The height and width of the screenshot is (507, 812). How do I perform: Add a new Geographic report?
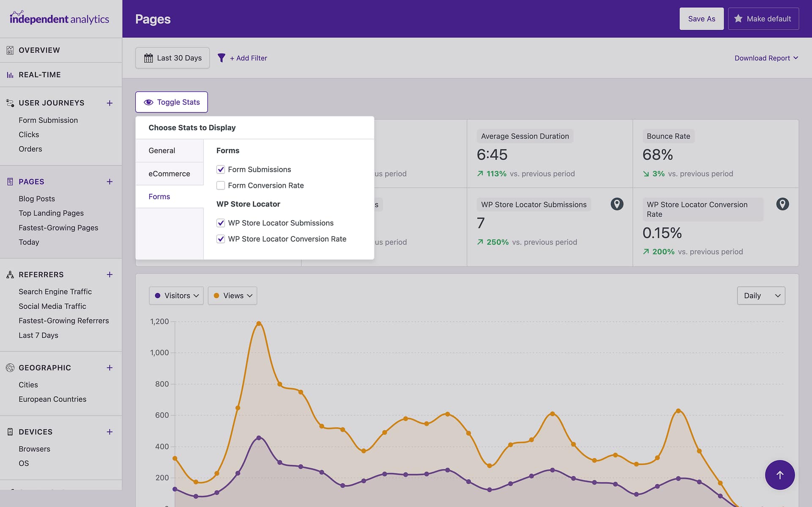(110, 368)
